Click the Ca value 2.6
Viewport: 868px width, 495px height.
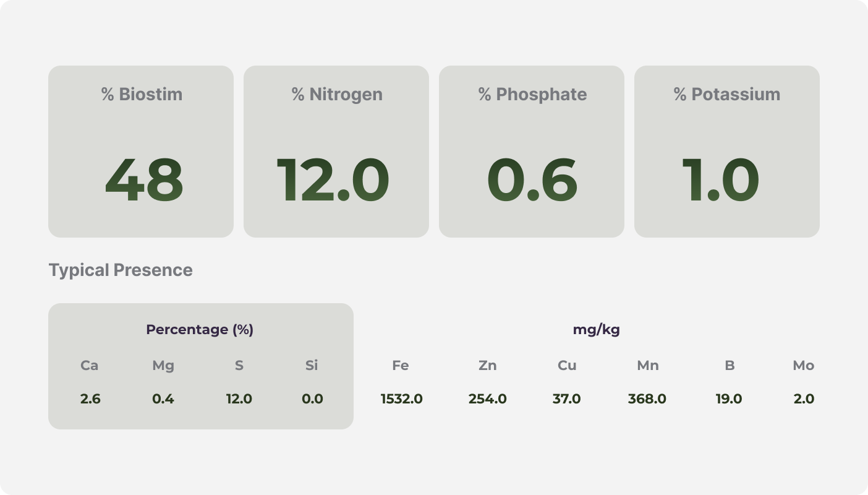(x=90, y=399)
